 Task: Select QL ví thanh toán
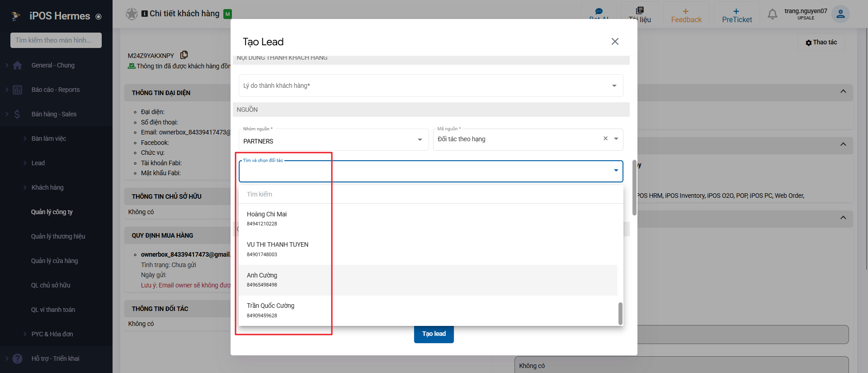[x=53, y=310]
